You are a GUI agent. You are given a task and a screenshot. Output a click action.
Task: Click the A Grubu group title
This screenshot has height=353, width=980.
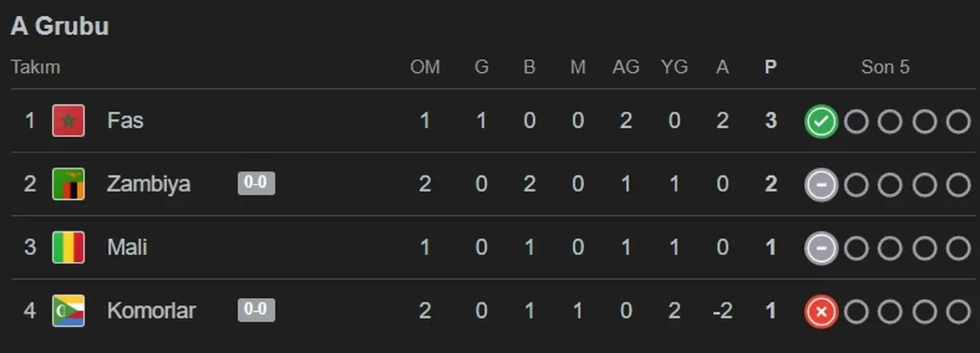coord(60,26)
